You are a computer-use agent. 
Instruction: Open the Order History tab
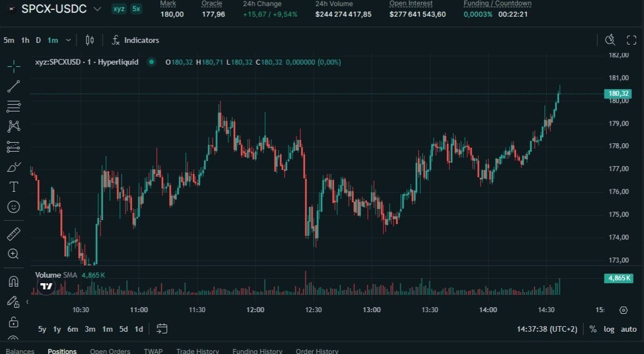[x=317, y=351]
